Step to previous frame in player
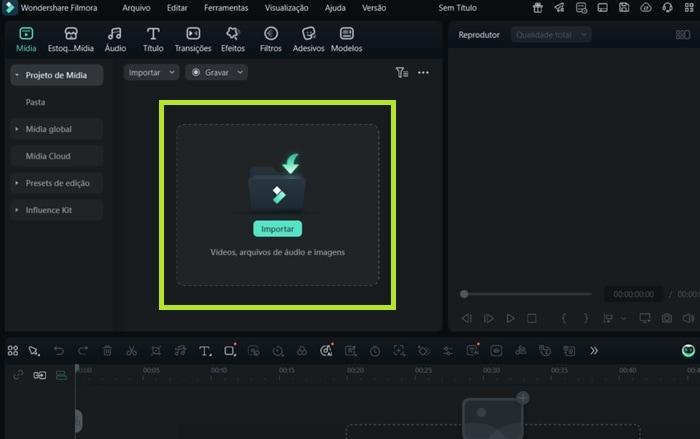This screenshot has height=439, width=700. click(467, 318)
